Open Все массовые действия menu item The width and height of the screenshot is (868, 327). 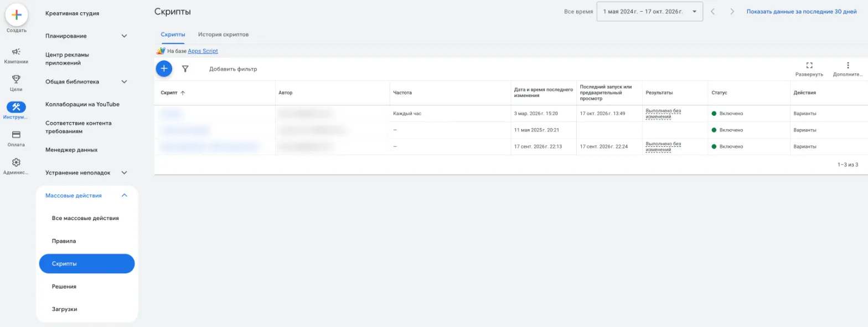85,218
